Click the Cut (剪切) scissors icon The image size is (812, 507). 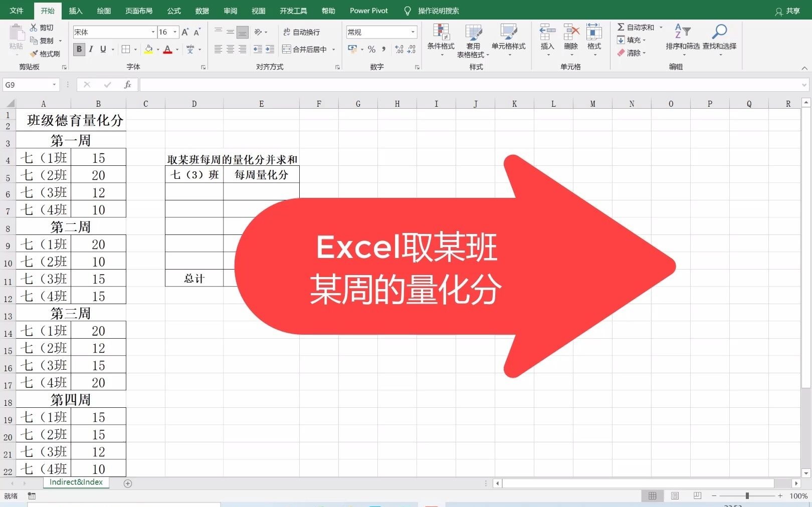(34, 28)
